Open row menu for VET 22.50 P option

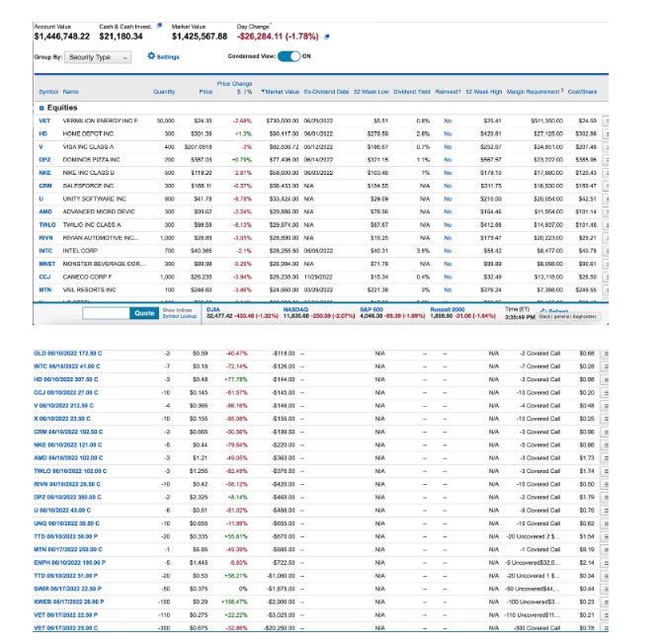(607, 615)
